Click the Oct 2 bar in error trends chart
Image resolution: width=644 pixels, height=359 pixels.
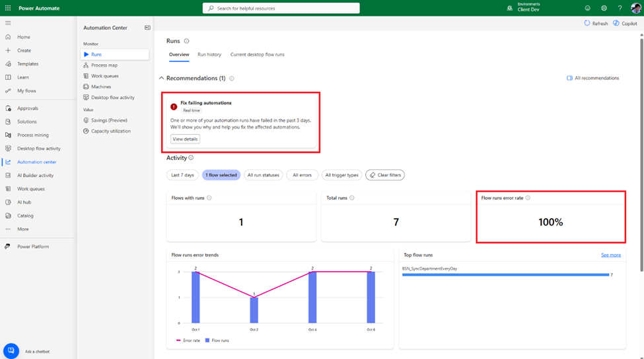click(x=254, y=310)
